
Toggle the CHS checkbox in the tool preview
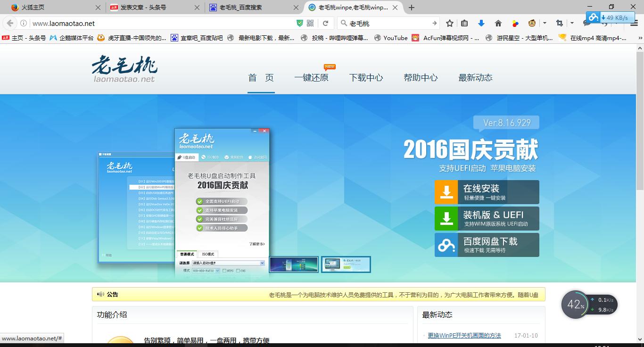pos(237,271)
